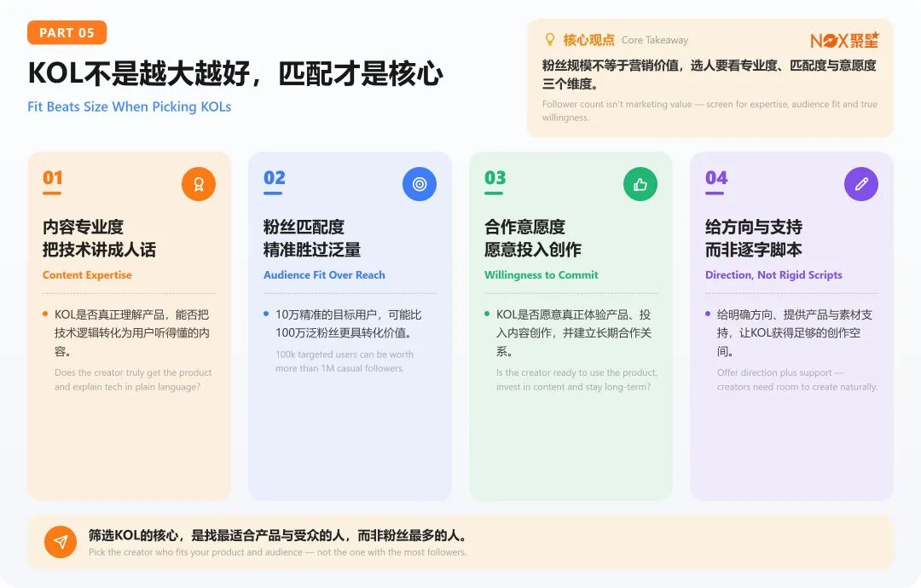Click heading 给方向与支持

754,227
